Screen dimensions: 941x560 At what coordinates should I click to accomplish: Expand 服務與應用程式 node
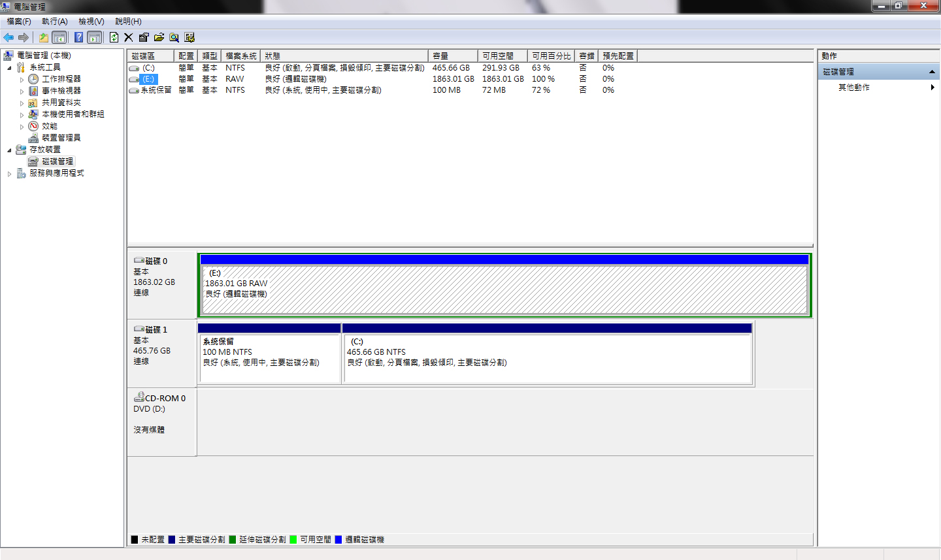[x=9, y=174]
